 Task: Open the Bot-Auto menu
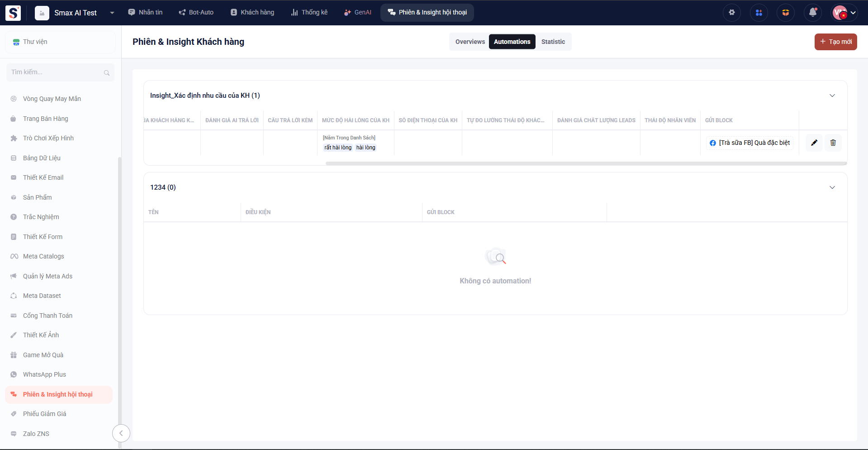(x=196, y=12)
